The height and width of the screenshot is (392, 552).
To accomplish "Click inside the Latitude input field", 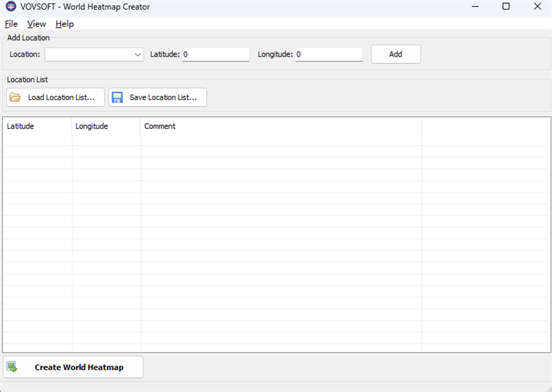I will (216, 55).
